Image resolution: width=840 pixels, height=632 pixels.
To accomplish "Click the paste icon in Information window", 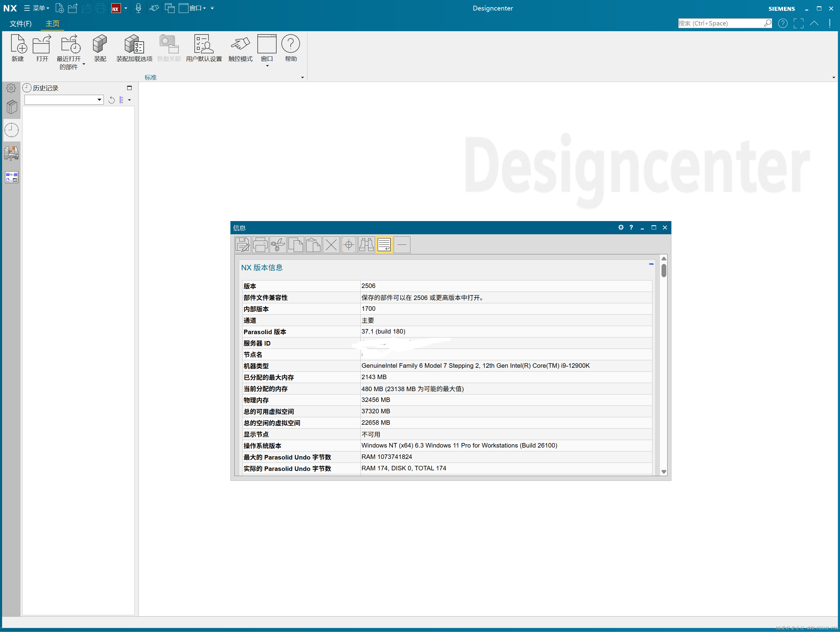I will [313, 245].
